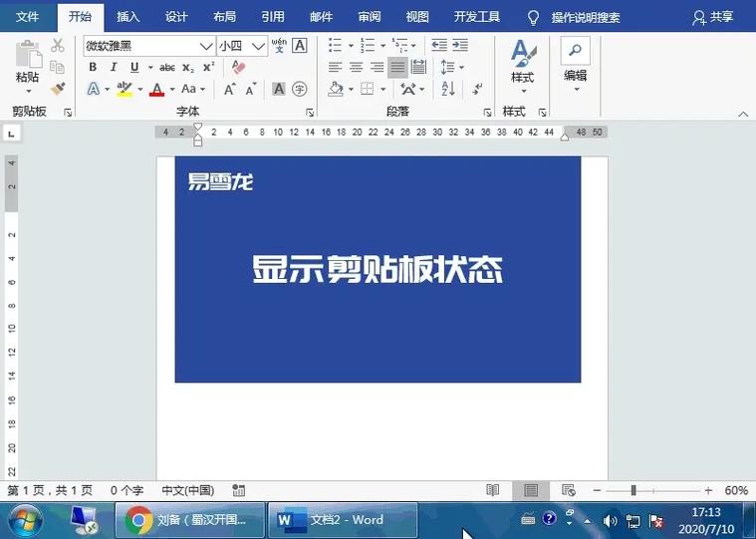
Task: Toggle strikethrough abc button
Action: tap(167, 68)
